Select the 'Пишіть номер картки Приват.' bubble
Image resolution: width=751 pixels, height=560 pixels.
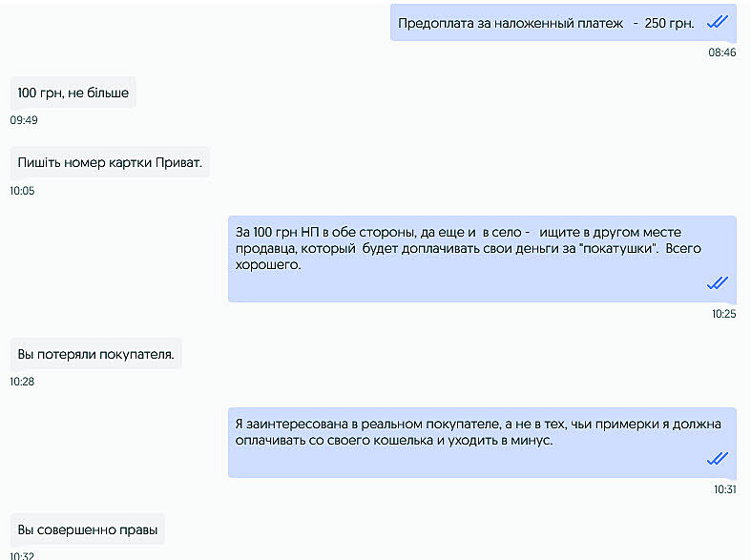coord(109,162)
